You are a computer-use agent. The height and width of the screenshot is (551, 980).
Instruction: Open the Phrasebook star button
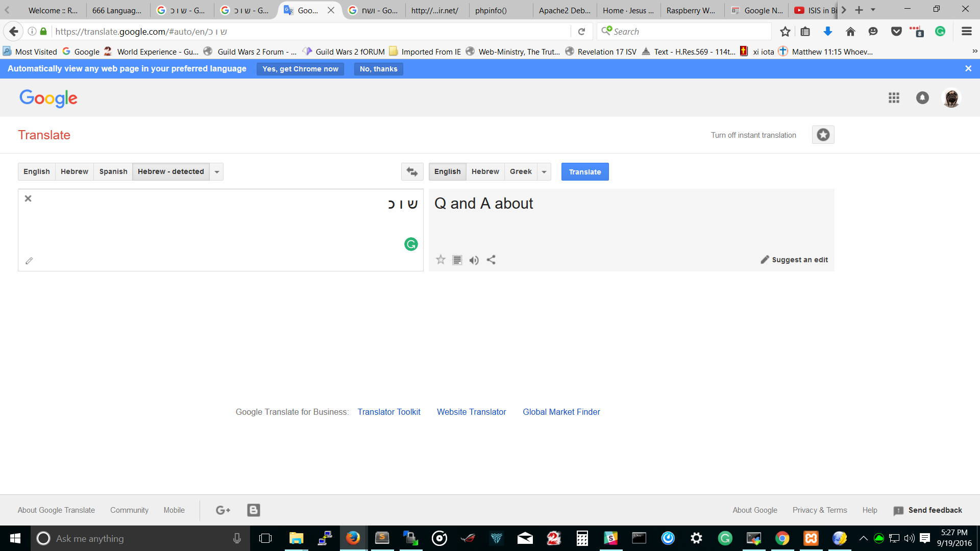823,135
